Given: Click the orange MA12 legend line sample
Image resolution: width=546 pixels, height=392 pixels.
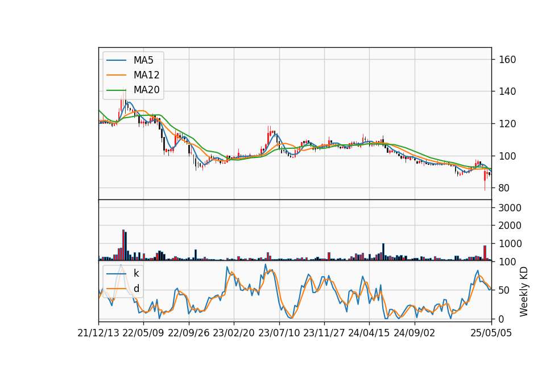Looking at the screenshot, I should (116, 75).
